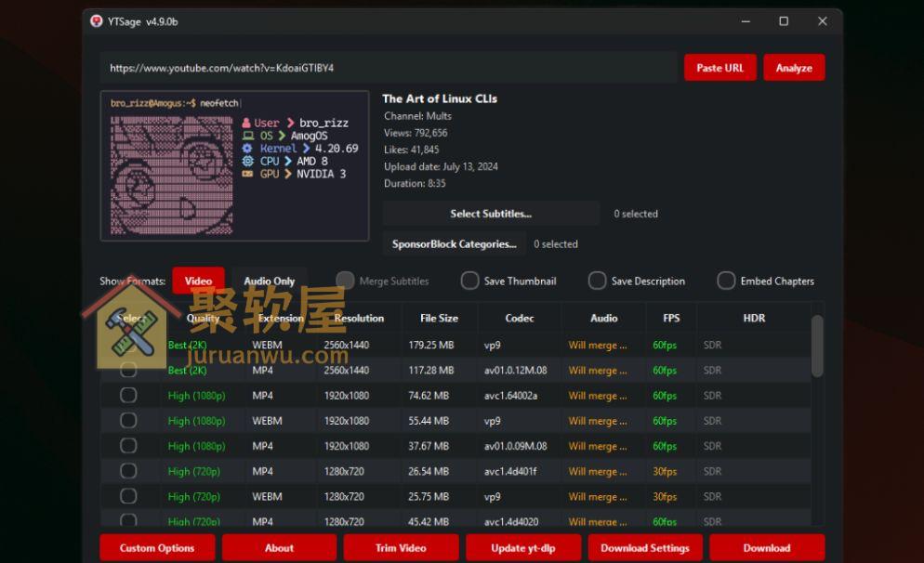This screenshot has height=563, width=924.
Task: Open the video thumbnail preview
Action: 234,166
